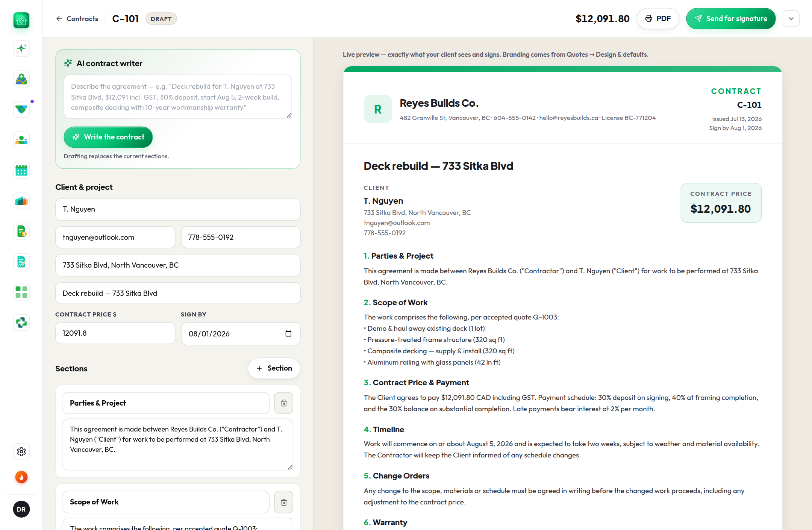
Task: Open the AI sparkle assistant sidebar icon
Action: (x=21, y=48)
